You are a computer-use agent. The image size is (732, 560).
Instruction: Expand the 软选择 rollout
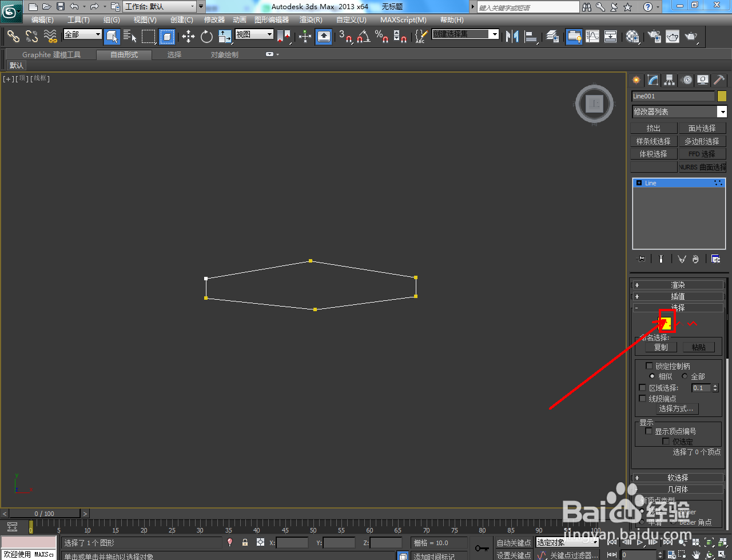click(x=678, y=478)
